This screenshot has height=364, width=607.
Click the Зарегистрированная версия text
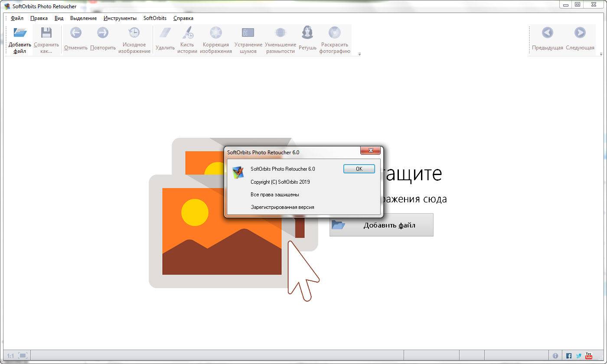tap(282, 207)
